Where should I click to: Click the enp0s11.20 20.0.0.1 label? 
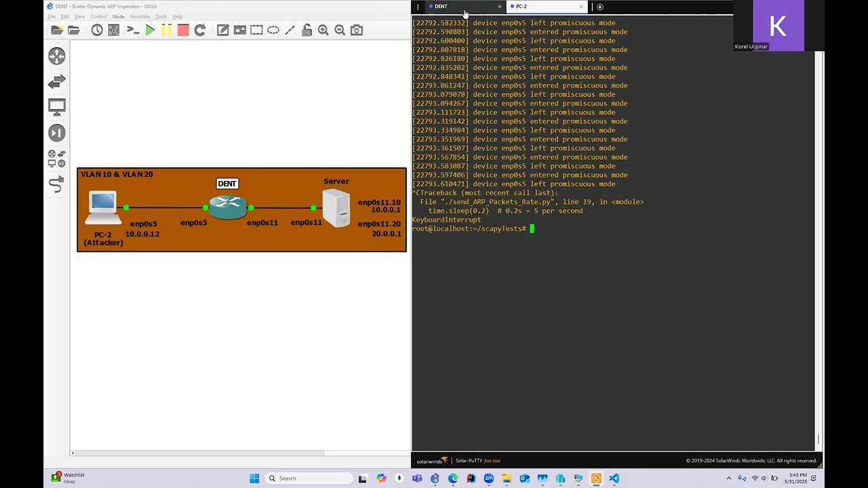[x=379, y=228]
